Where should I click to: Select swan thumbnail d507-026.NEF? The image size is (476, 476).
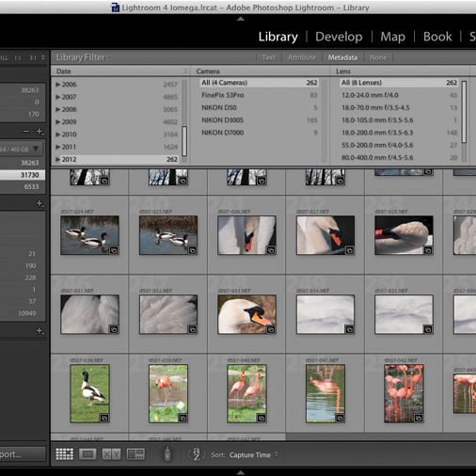coord(246,235)
